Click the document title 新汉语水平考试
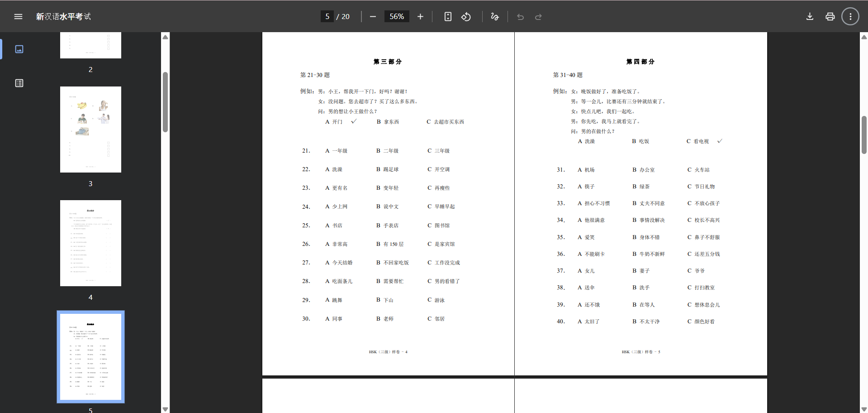Screen dimensions: 868x413 63,17
